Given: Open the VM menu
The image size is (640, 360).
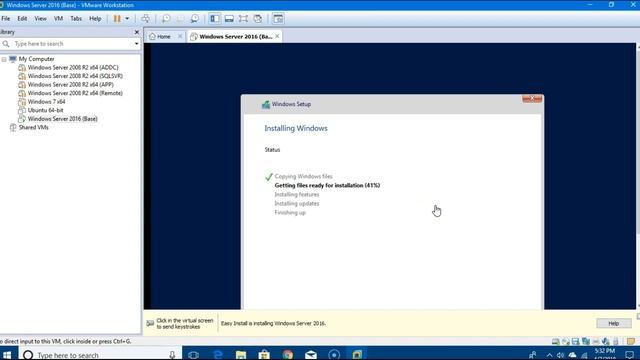Looking at the screenshot, I should pos(58,19).
